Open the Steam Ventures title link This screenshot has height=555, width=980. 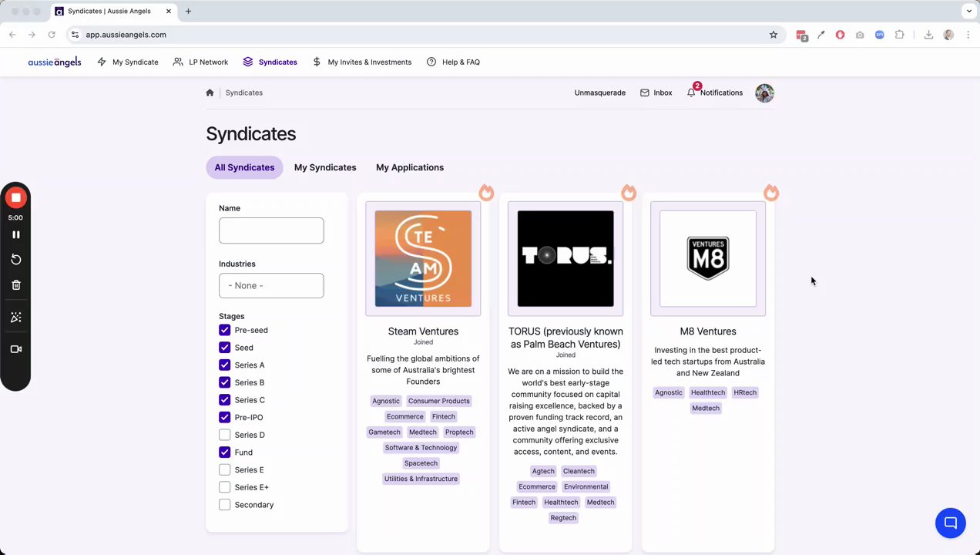click(423, 331)
